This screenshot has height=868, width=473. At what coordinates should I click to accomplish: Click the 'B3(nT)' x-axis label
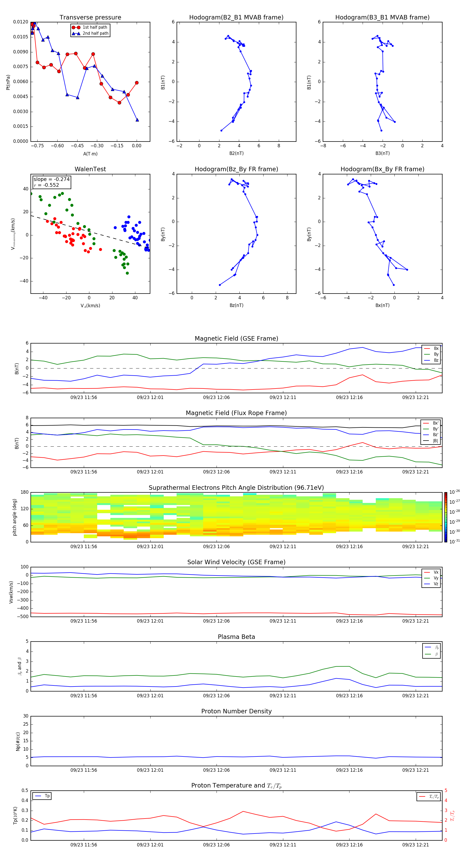coord(382,153)
